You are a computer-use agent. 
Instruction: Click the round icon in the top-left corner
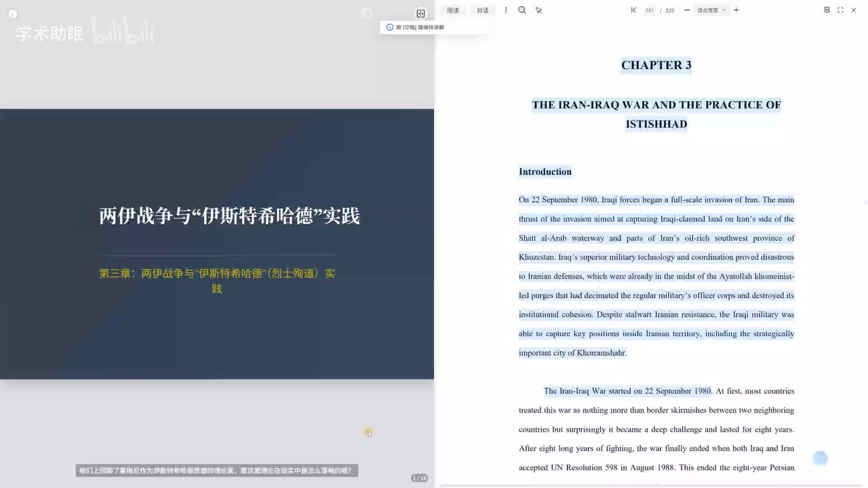[12, 13]
